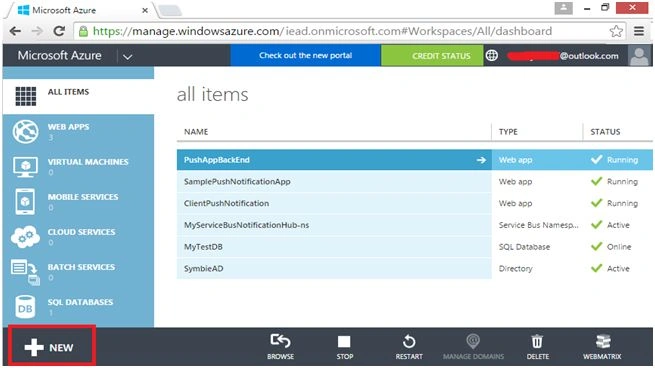
Task: Select the SamplePushNotificationApp row
Action: point(414,182)
